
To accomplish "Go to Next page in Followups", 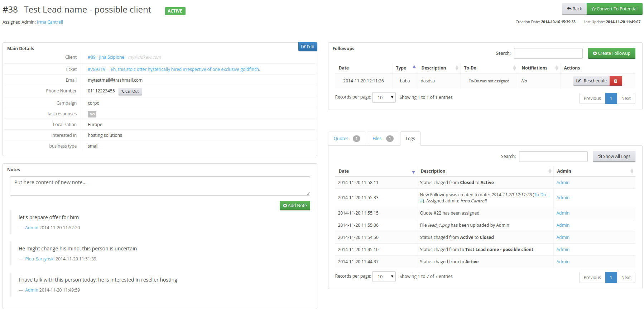I will [x=626, y=99].
